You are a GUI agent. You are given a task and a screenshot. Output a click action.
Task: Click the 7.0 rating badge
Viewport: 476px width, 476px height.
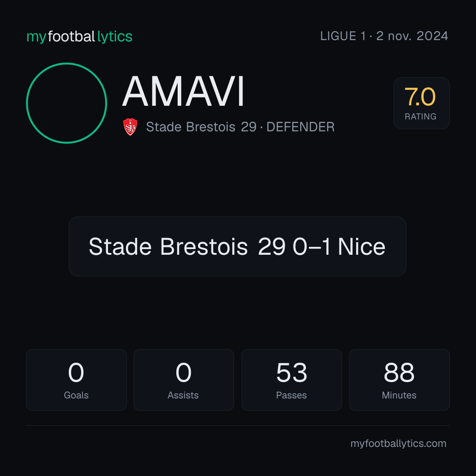(421, 103)
